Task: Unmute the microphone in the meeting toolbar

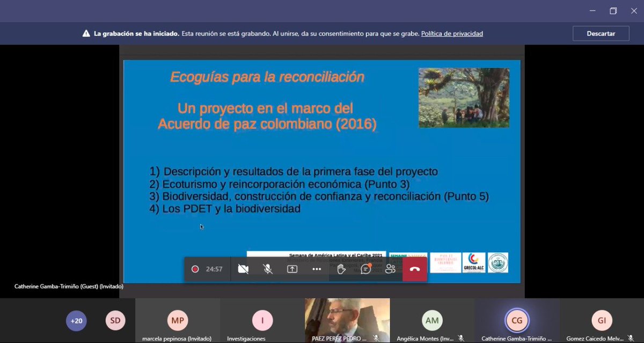Action: point(268,269)
